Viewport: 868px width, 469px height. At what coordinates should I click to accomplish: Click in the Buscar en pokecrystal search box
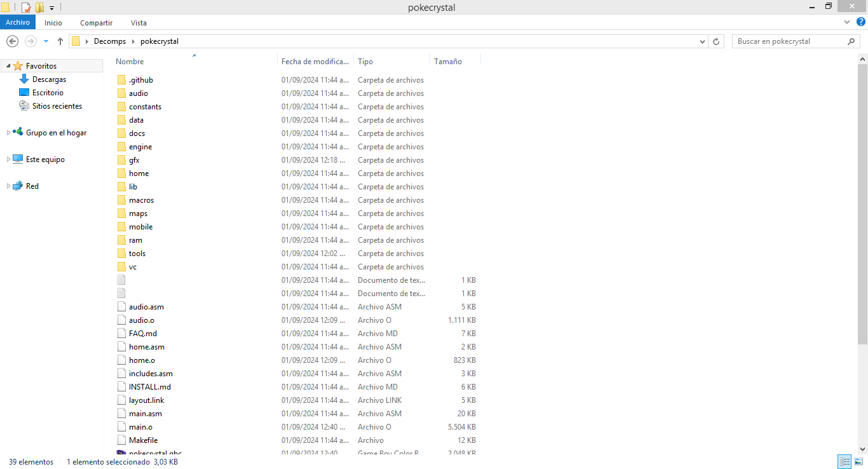[788, 41]
